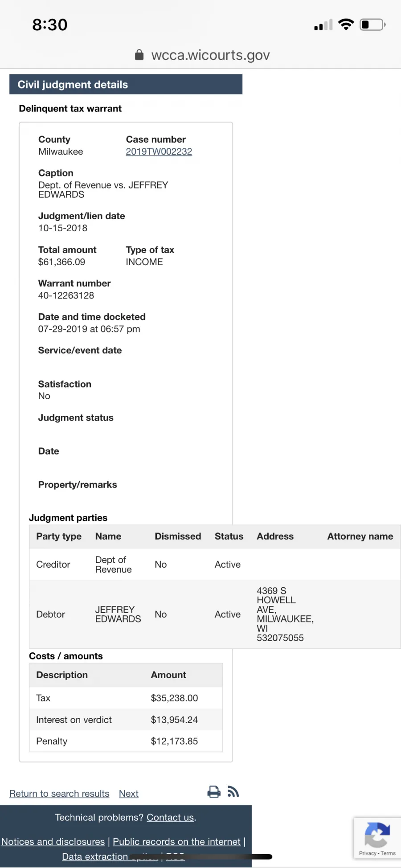
Task: Open Notices and disclosures link
Action: coord(53,842)
